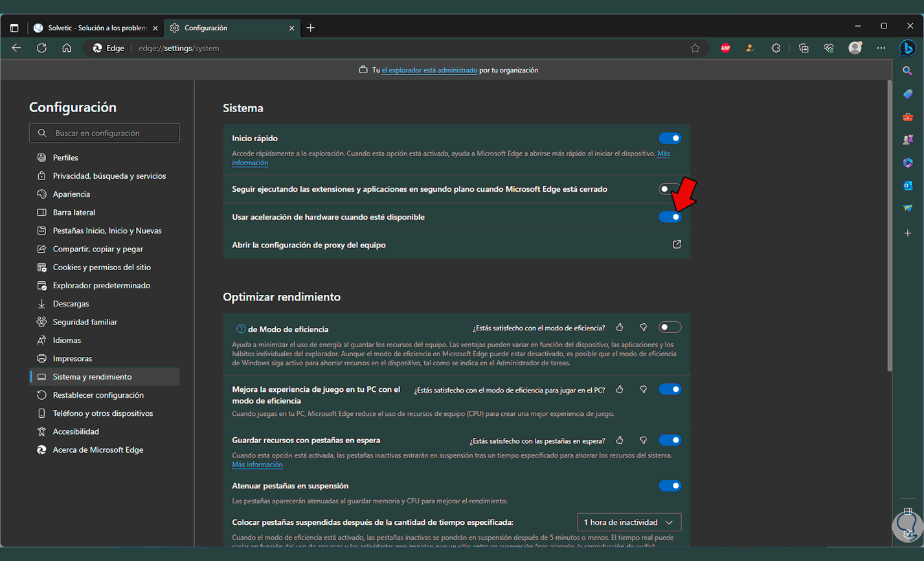Image resolution: width=924 pixels, height=561 pixels.
Task: Toggle Inicio rápido switch
Action: 670,138
